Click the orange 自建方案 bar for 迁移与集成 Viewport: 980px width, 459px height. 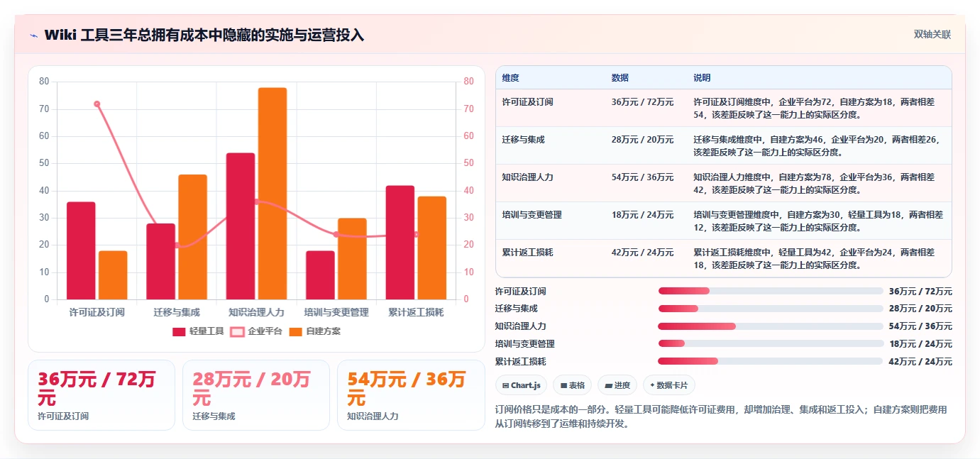[x=192, y=237]
